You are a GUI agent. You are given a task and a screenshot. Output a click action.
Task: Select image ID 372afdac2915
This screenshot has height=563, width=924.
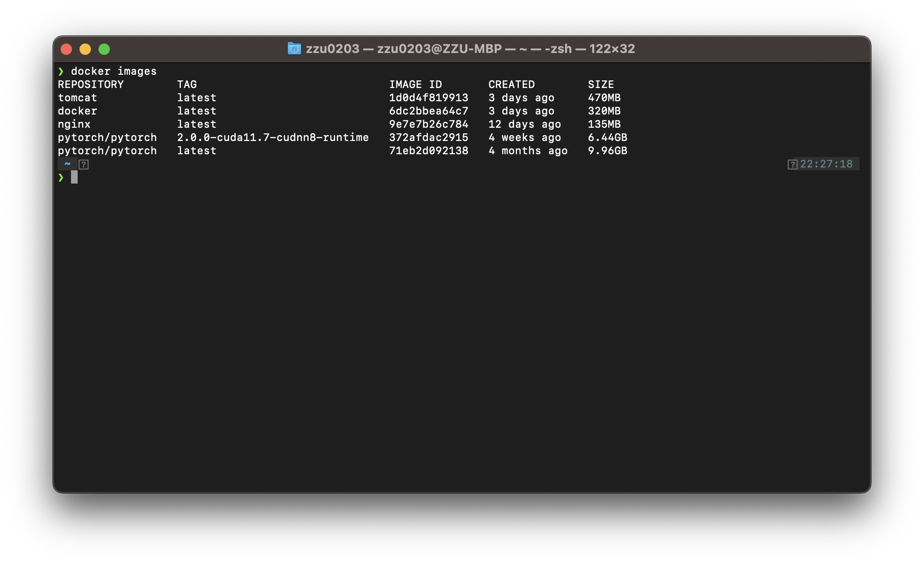[428, 138]
